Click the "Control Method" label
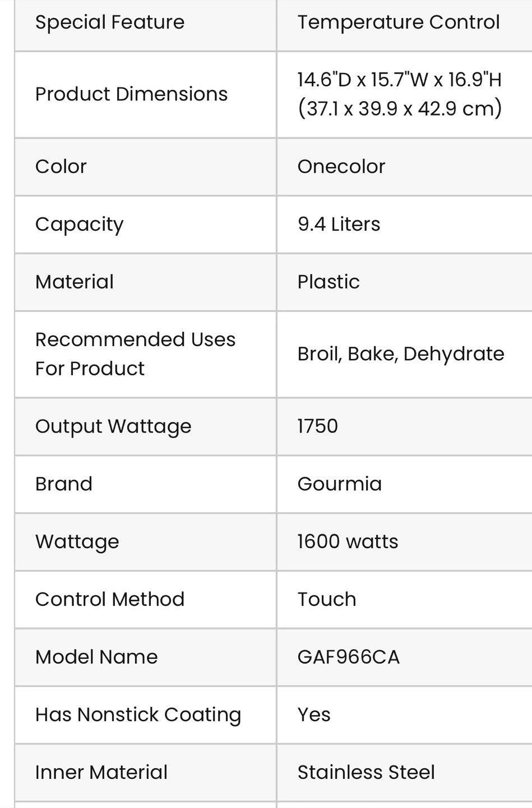The height and width of the screenshot is (808, 532). click(110, 599)
